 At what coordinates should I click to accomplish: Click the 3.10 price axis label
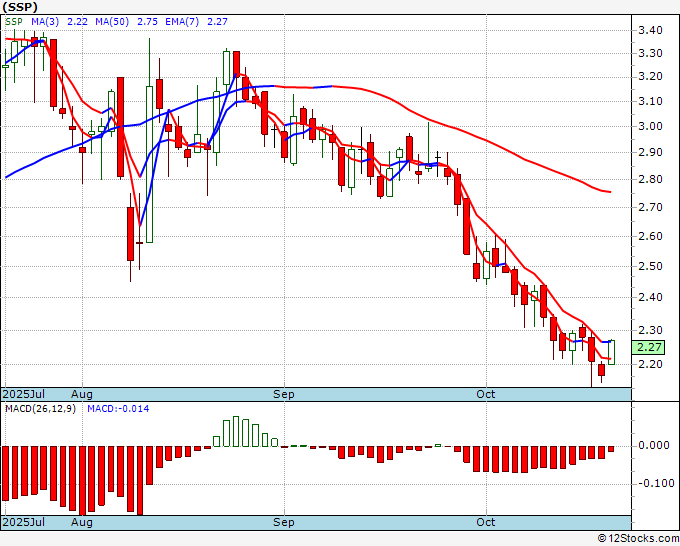[650, 101]
